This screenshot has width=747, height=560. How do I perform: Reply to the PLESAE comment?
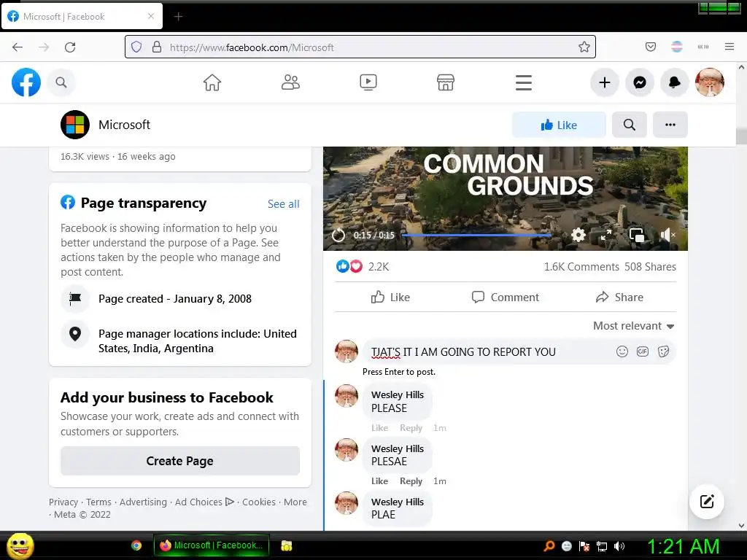pos(411,481)
